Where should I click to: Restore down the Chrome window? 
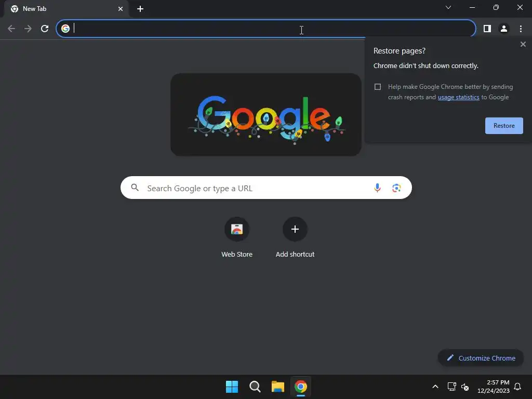coord(496,7)
